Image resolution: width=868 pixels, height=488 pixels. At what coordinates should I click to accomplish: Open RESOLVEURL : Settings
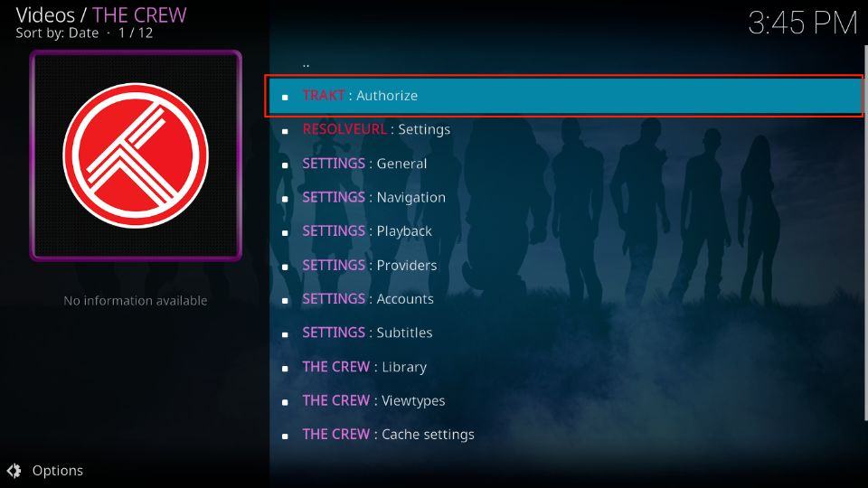click(x=566, y=129)
